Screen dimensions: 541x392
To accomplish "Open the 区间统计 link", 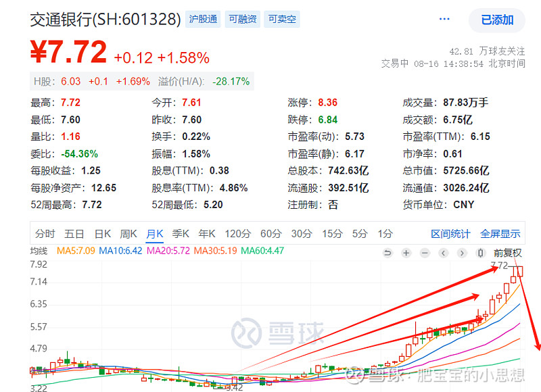I will pyautogui.click(x=450, y=234).
